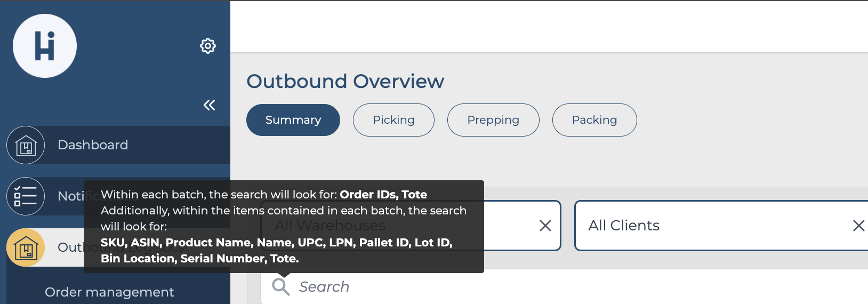This screenshot has width=868, height=304.
Task: Click the yellow Outbound Logistics icon
Action: coord(26,247)
